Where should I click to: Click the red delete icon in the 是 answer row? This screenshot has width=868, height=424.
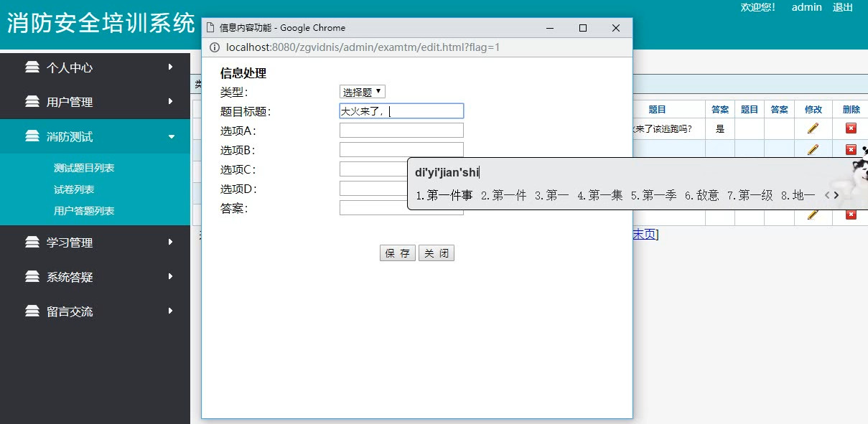(851, 128)
